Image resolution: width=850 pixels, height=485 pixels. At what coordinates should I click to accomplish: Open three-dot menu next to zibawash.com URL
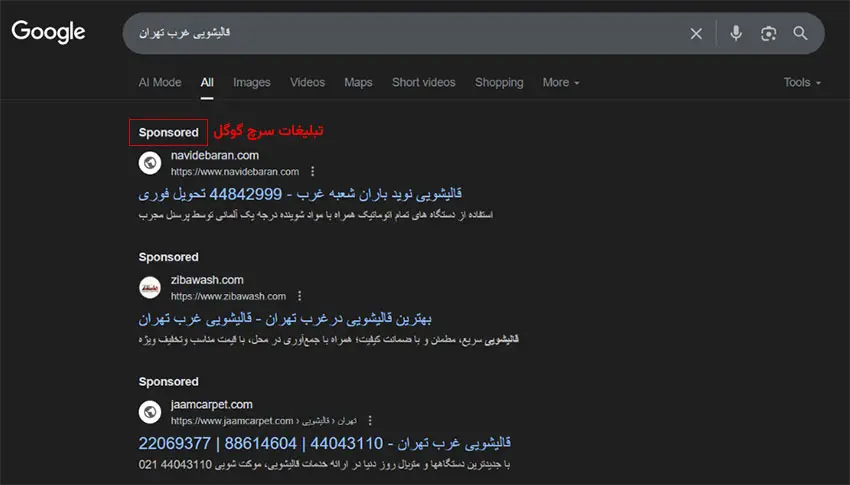[x=299, y=296]
